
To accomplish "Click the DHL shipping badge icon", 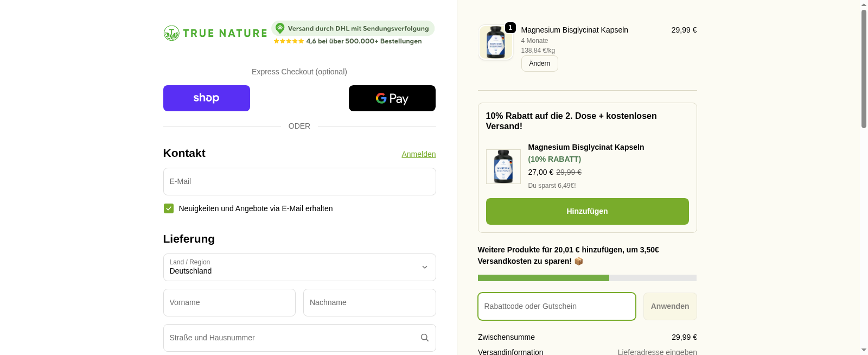I will coord(280,28).
